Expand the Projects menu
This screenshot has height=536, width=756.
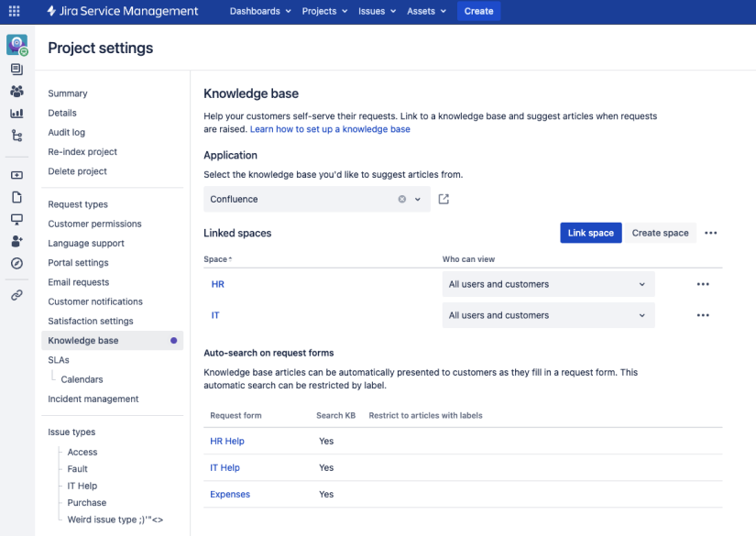pos(324,11)
